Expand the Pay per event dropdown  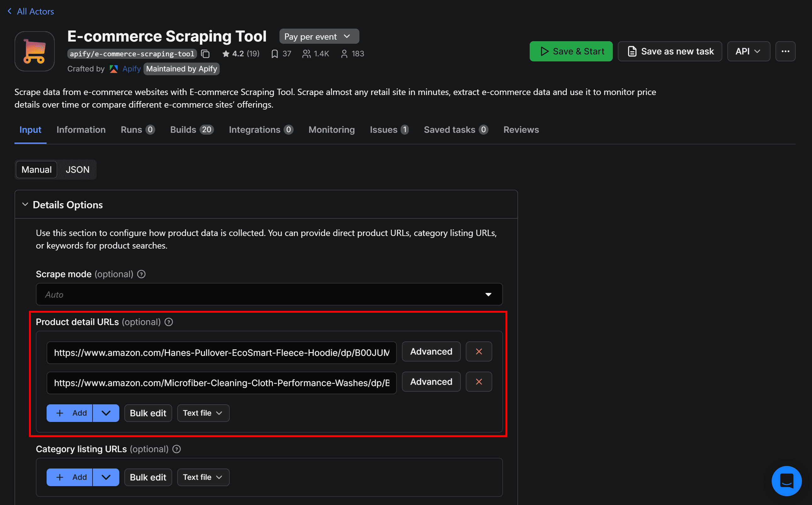(x=319, y=36)
